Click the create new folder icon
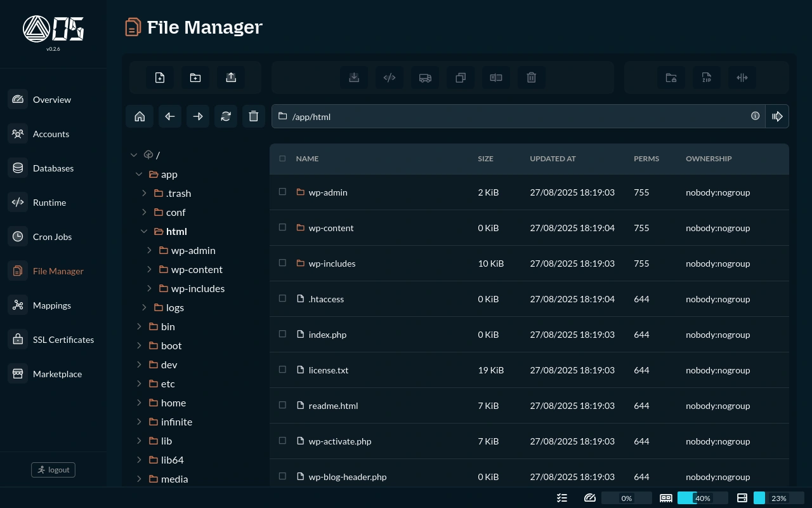This screenshot has width=812, height=508. pos(195,77)
